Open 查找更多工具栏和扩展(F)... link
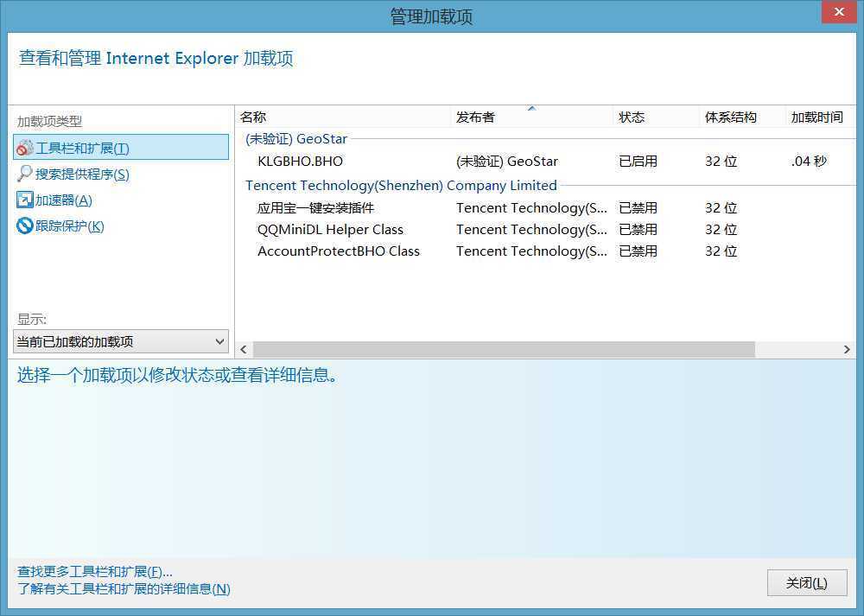 click(x=95, y=571)
